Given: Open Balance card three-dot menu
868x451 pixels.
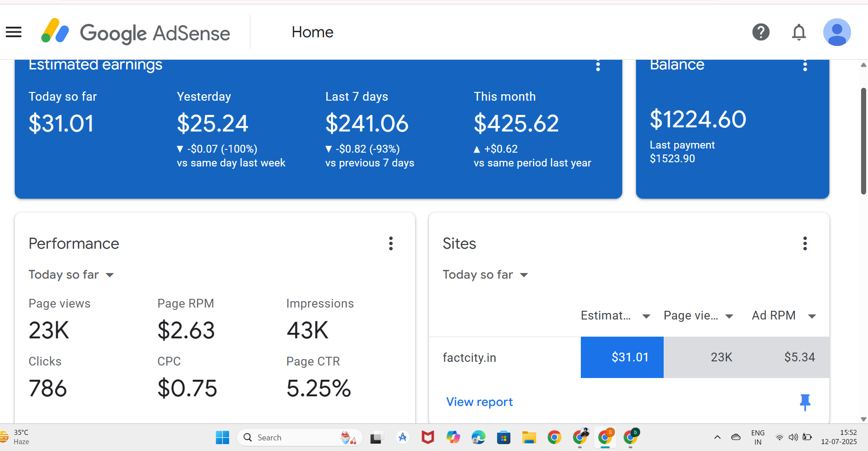Looking at the screenshot, I should pyautogui.click(x=805, y=66).
